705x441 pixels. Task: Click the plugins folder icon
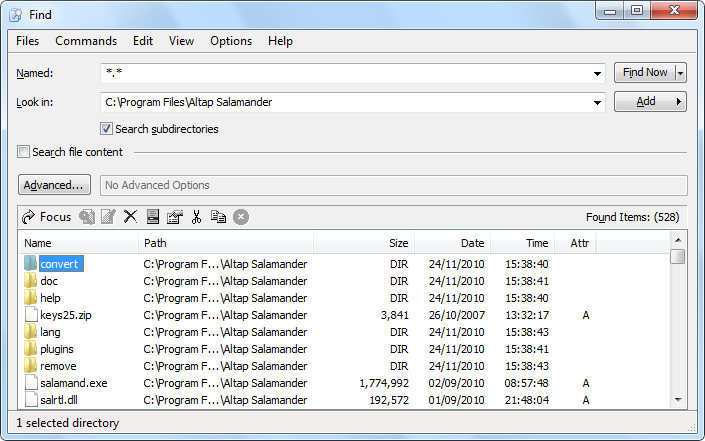coord(31,349)
